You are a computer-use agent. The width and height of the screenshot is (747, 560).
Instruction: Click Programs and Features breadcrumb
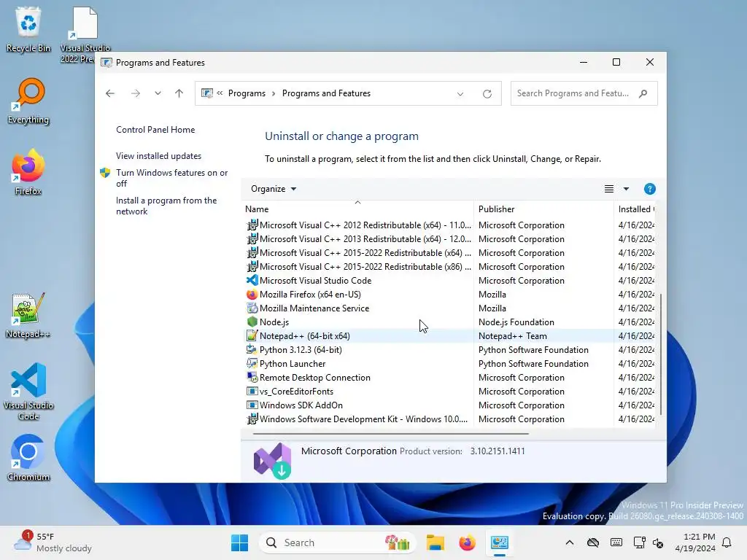click(326, 93)
